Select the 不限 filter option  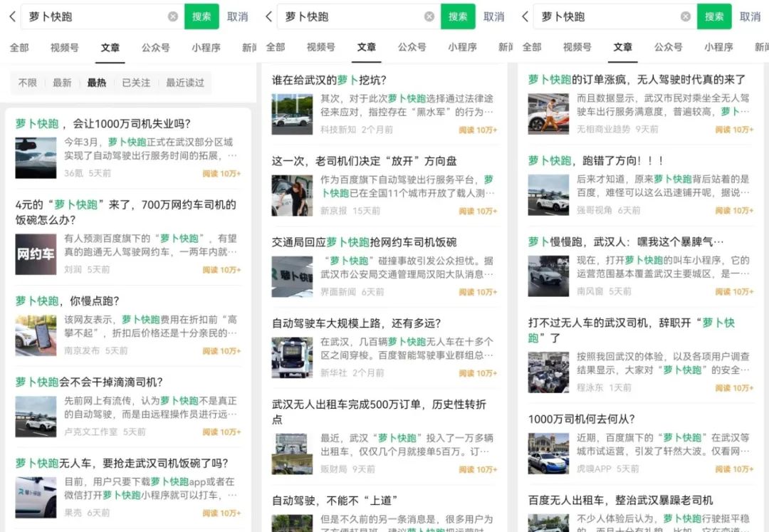[x=27, y=83]
